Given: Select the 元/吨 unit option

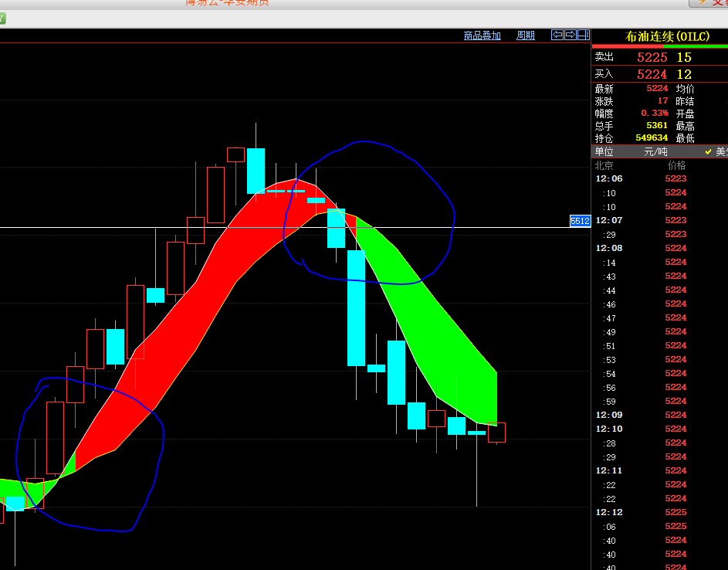Looking at the screenshot, I should pos(655,151).
